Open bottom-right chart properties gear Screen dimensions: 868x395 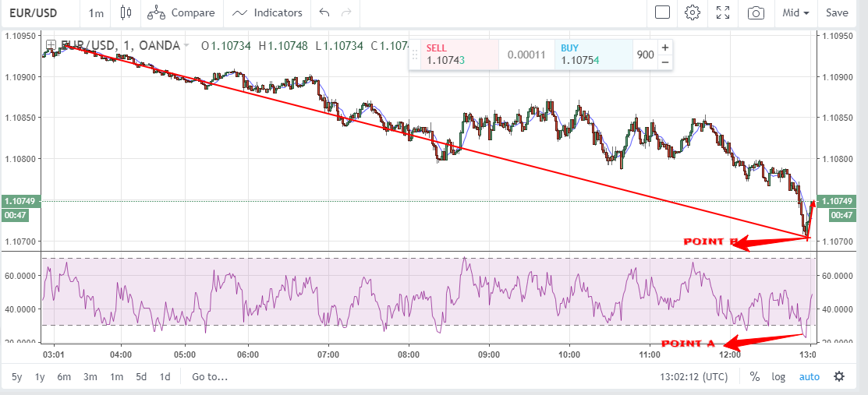839,377
